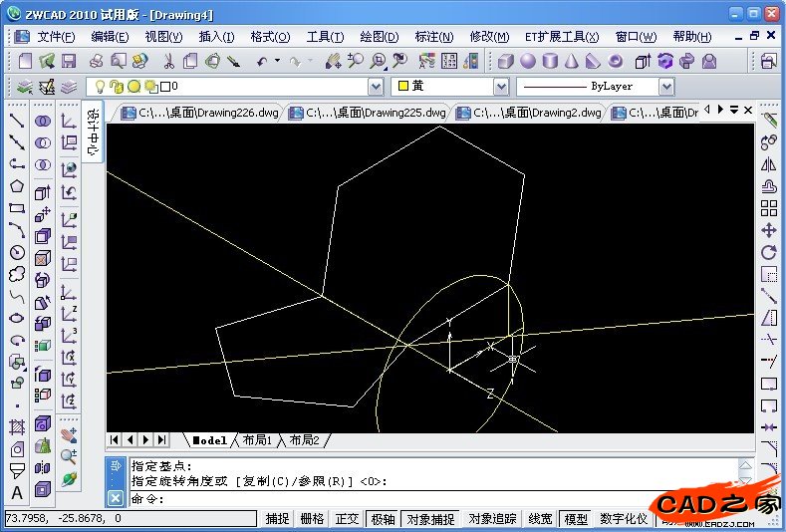
Task: Select the Hatch tool
Action: [17, 427]
